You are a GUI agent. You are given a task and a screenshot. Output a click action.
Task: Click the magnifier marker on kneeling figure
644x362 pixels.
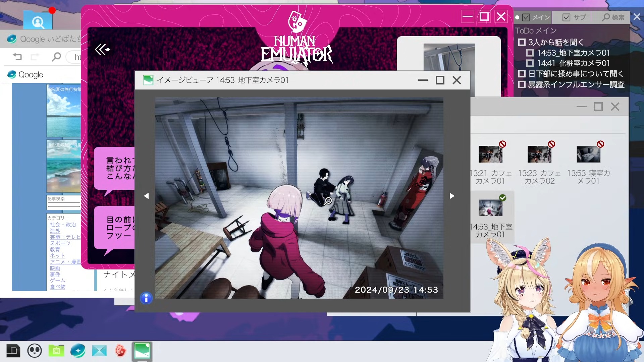(x=328, y=201)
